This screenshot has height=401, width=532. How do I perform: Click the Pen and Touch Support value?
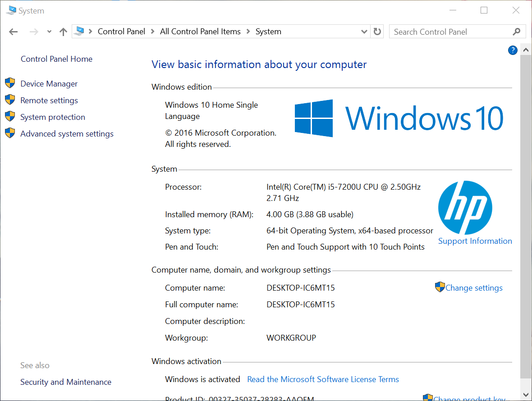point(345,247)
